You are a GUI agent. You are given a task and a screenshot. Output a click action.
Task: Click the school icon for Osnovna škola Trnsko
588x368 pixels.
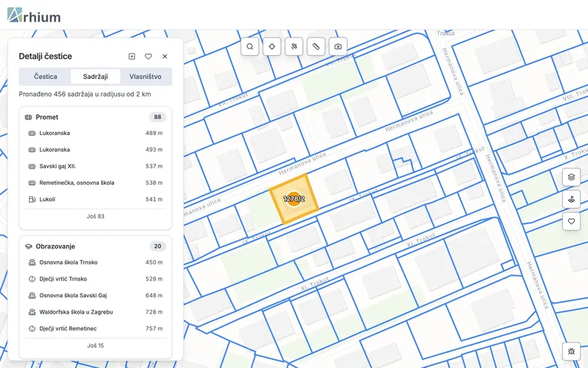click(x=32, y=262)
